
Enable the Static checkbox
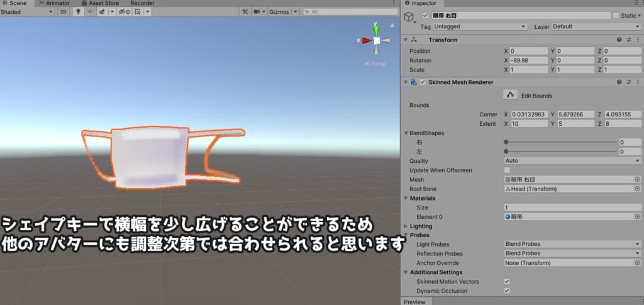pyautogui.click(x=616, y=16)
